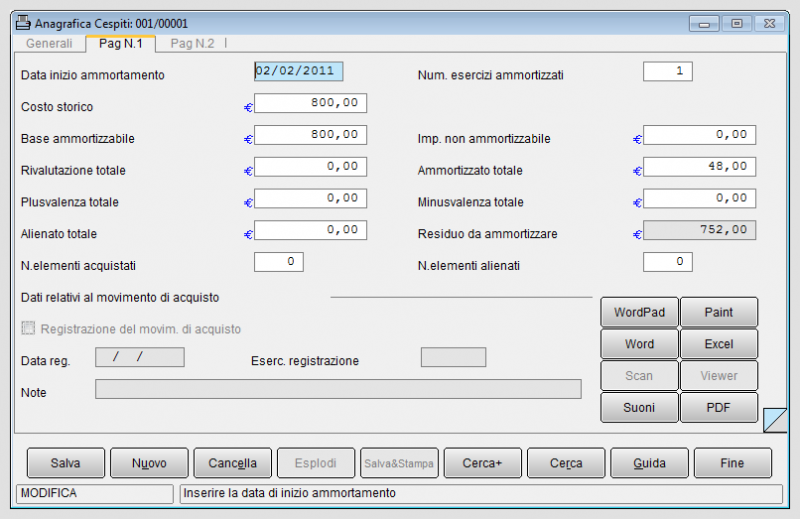The height and width of the screenshot is (519, 800).
Task: Click the N.elementi alienati field
Action: point(667,262)
